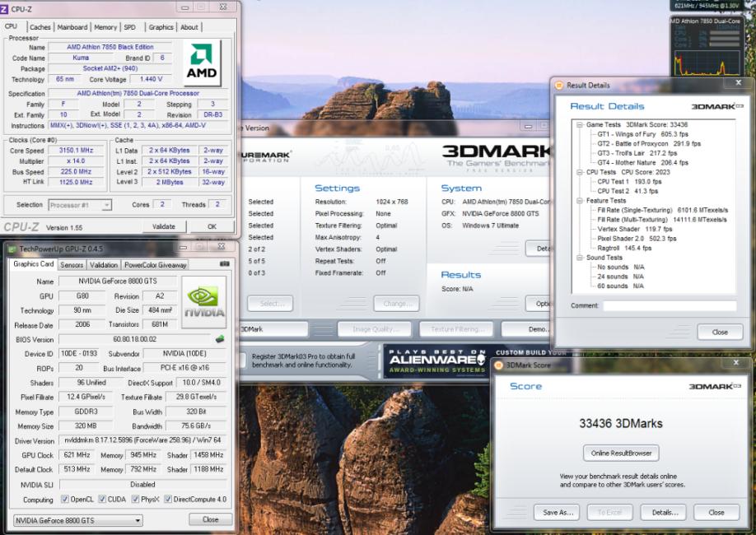Toggle the DirectCompute 4.0 checkbox
Viewport: 756px width, 535px height.
(x=168, y=500)
